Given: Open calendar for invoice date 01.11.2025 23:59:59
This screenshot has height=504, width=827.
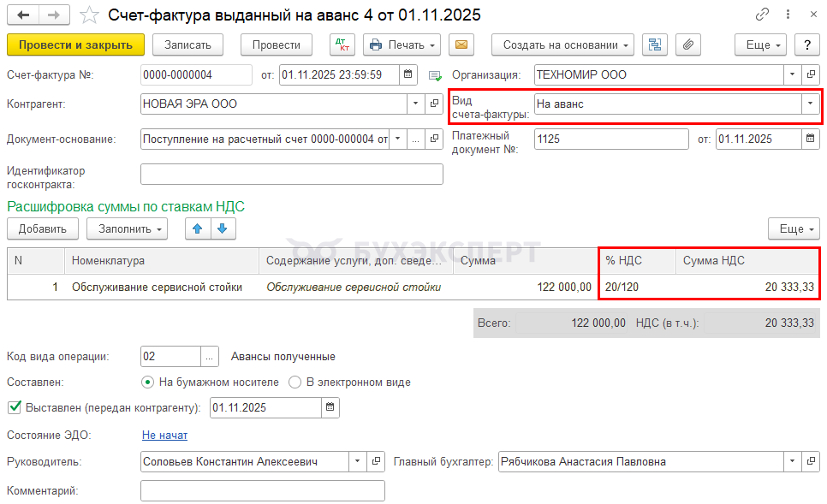Looking at the screenshot, I should tap(408, 74).
